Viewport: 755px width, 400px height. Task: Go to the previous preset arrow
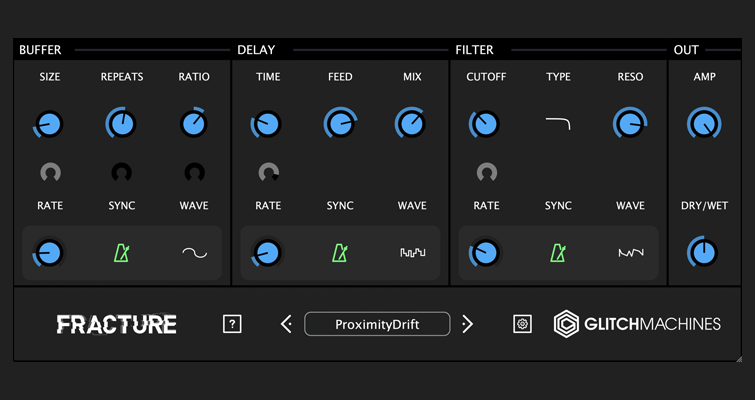pos(286,324)
